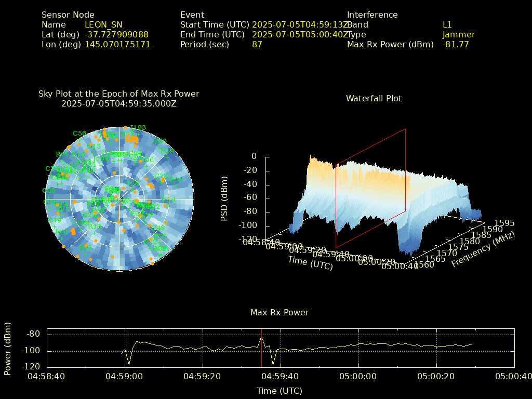Select the latitude value -37.727909088

click(116, 34)
